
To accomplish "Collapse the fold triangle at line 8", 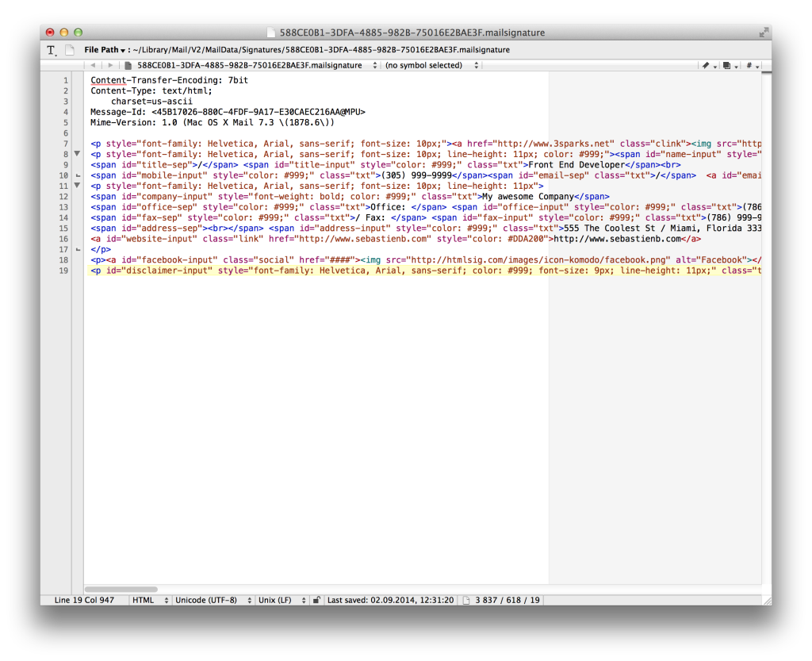I will coord(77,153).
